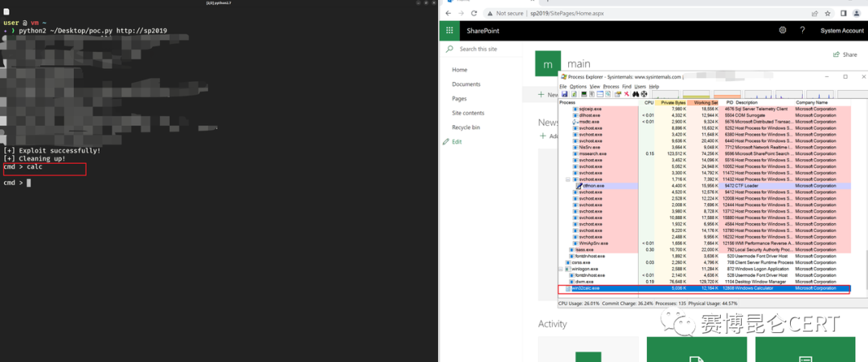Click the green m site logo tile
Screen dimensions: 868x362
click(548, 64)
